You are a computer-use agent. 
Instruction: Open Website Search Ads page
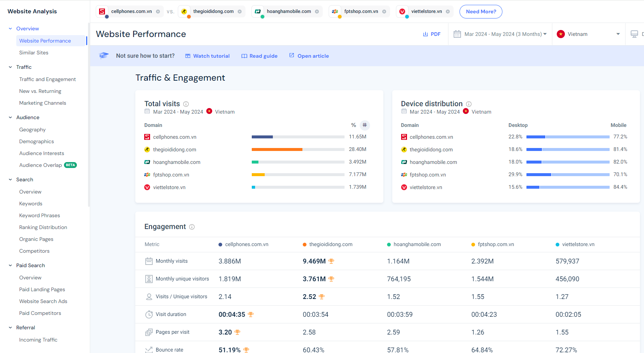(x=43, y=301)
